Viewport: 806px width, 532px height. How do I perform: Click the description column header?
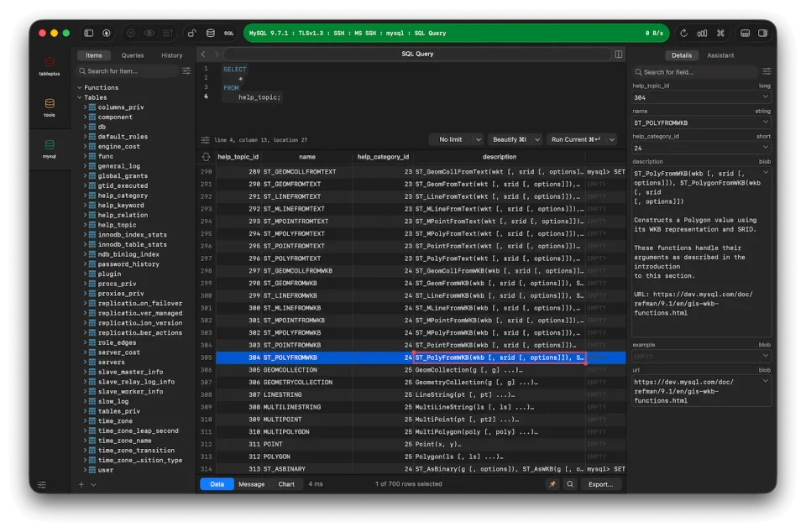(499, 157)
